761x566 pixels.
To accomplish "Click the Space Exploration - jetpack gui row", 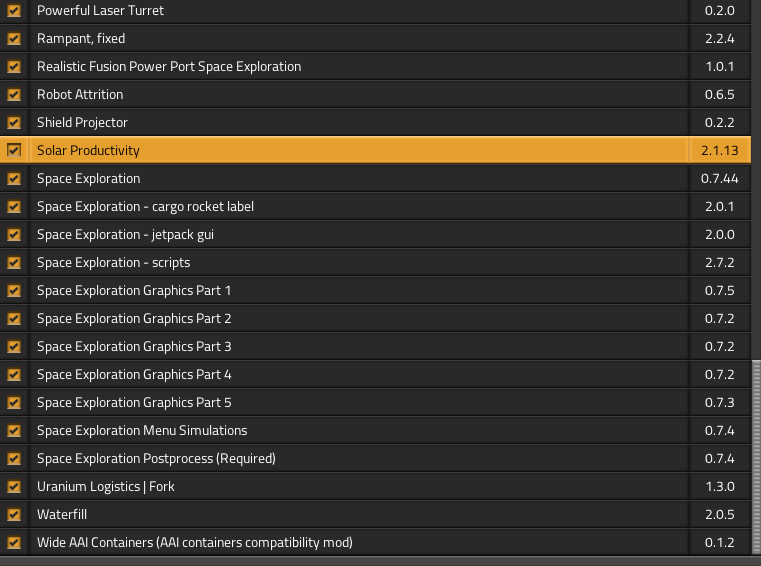I will 125,235.
